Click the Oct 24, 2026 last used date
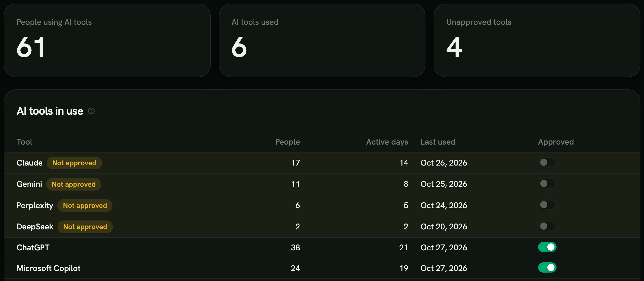The image size is (644, 281). [444, 205]
